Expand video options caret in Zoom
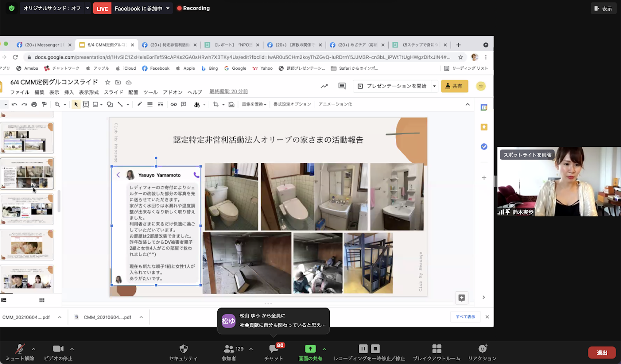Screen dimensions: 621x364 [x=72, y=349]
